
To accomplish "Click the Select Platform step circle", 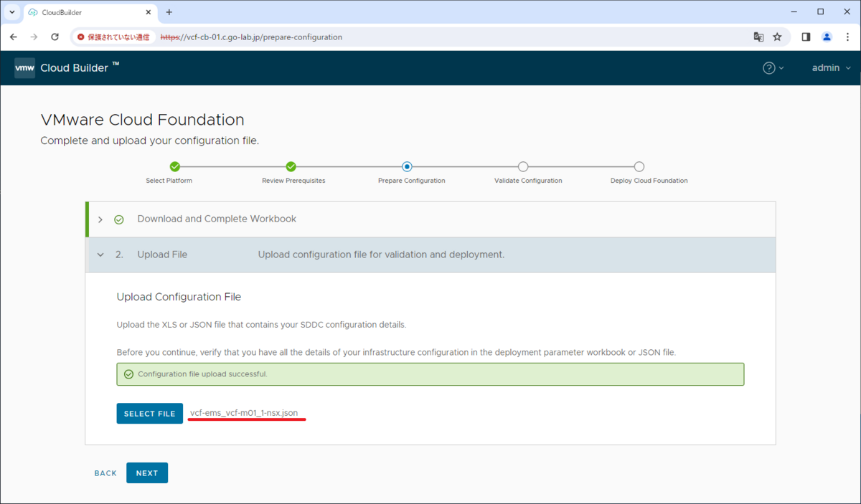I will [x=175, y=166].
